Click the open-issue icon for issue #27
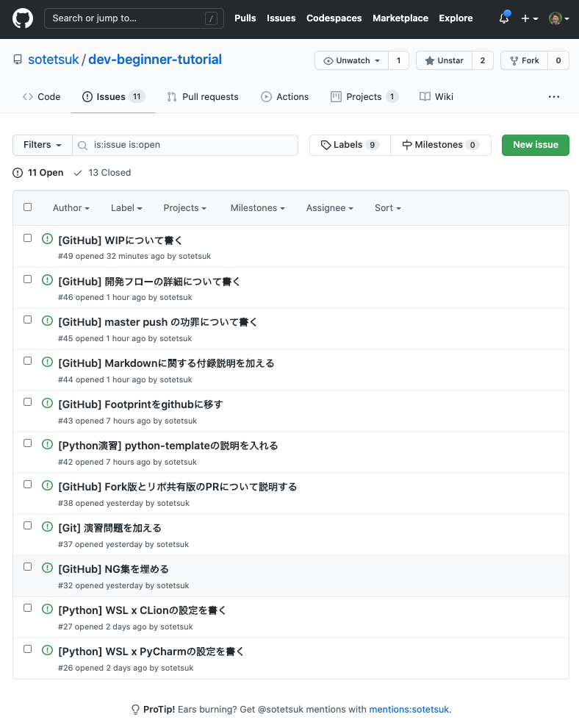 [x=47, y=609]
